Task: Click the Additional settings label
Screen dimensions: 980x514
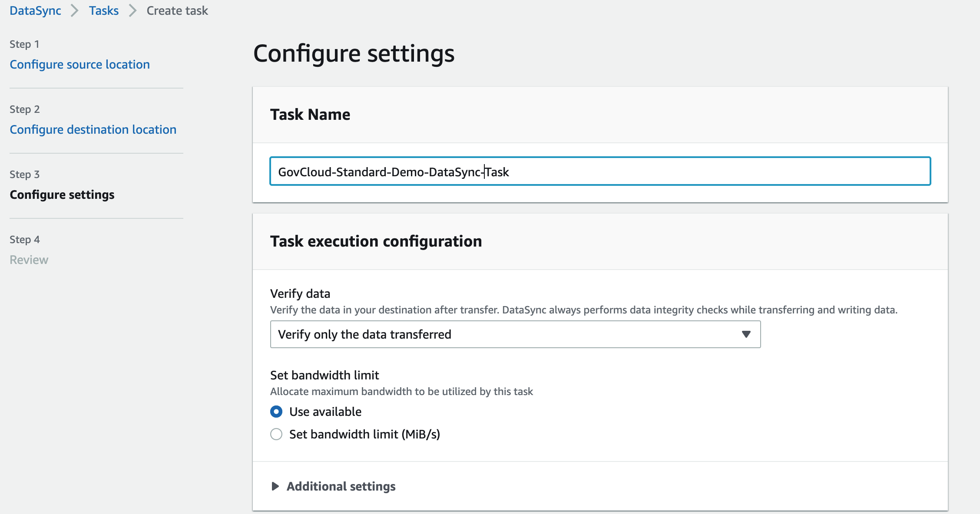Action: [x=341, y=486]
